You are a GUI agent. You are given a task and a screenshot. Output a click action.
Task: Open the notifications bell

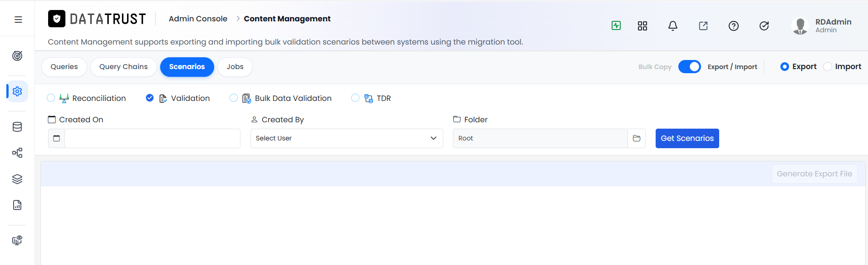tap(673, 26)
